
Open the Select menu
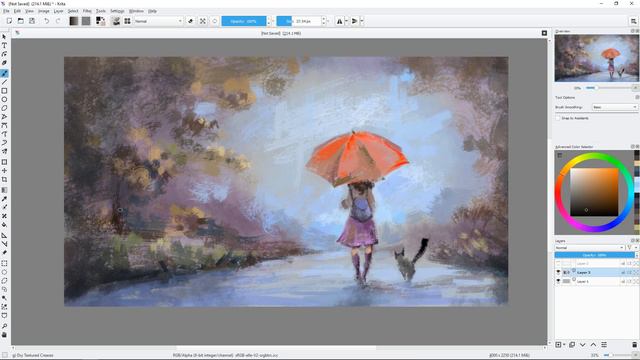[x=73, y=11]
